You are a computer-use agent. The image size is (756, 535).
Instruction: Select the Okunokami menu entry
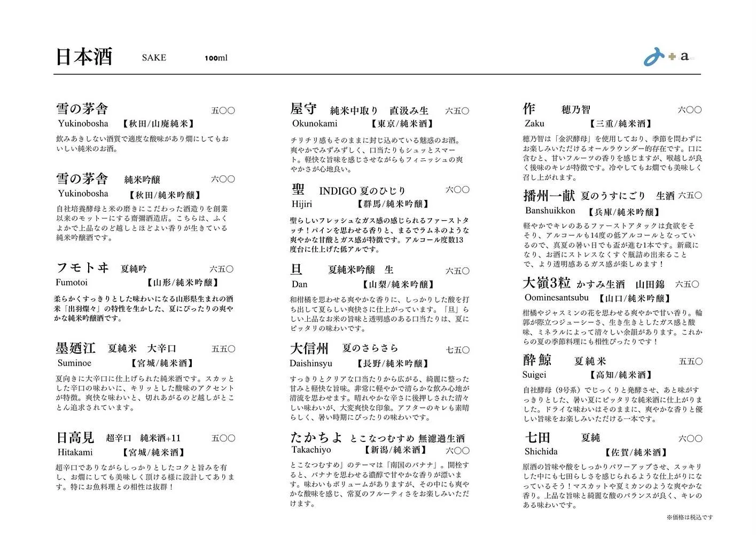[x=316, y=123]
